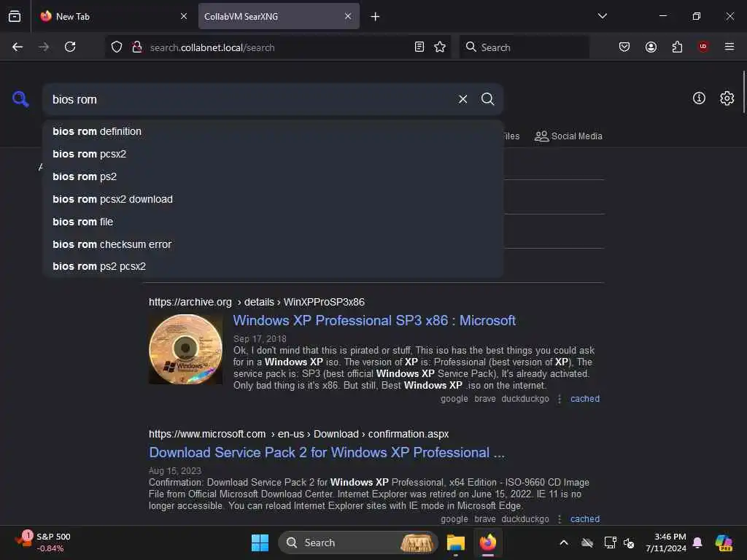
Task: Open the Firefox application menu
Action: pos(729,47)
